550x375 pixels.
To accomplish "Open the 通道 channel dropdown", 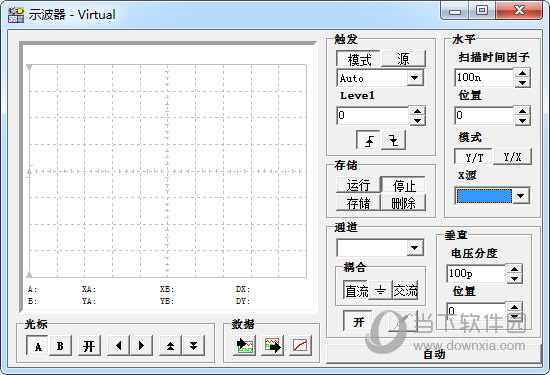I will (414, 248).
